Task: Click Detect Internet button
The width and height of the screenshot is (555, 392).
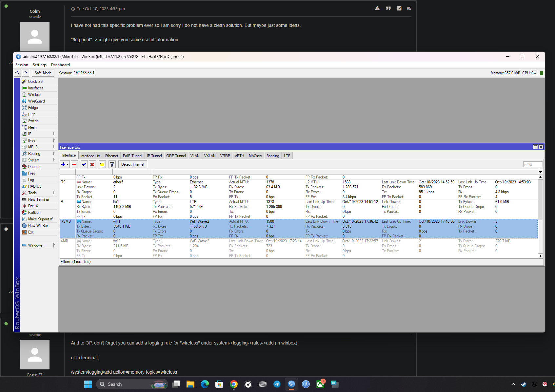Action: tap(133, 164)
